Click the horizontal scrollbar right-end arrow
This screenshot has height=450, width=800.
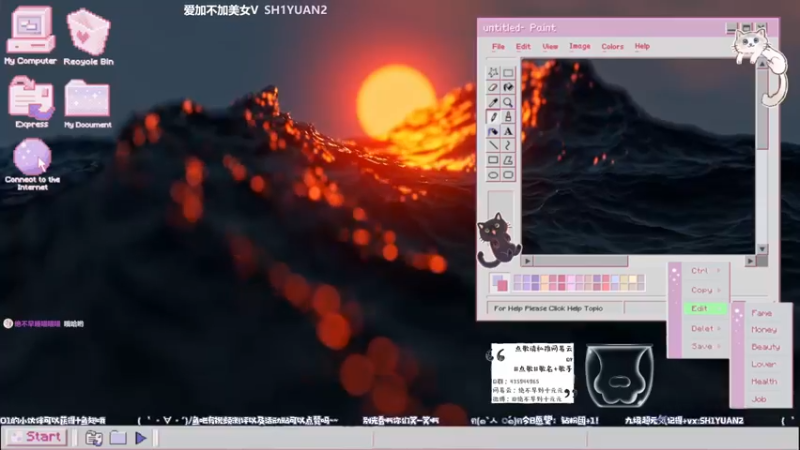[x=749, y=261]
